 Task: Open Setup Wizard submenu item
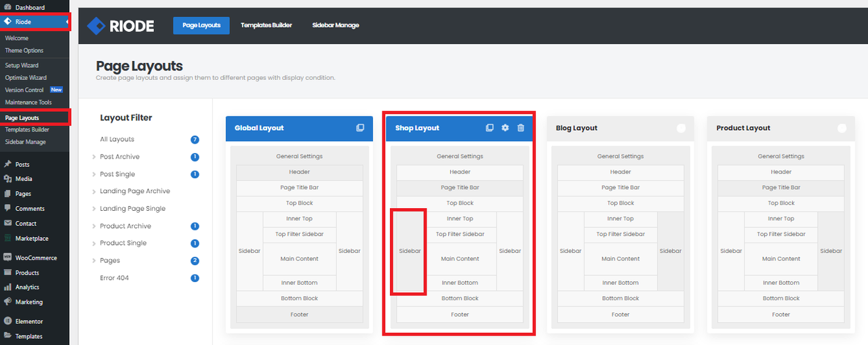click(x=22, y=65)
